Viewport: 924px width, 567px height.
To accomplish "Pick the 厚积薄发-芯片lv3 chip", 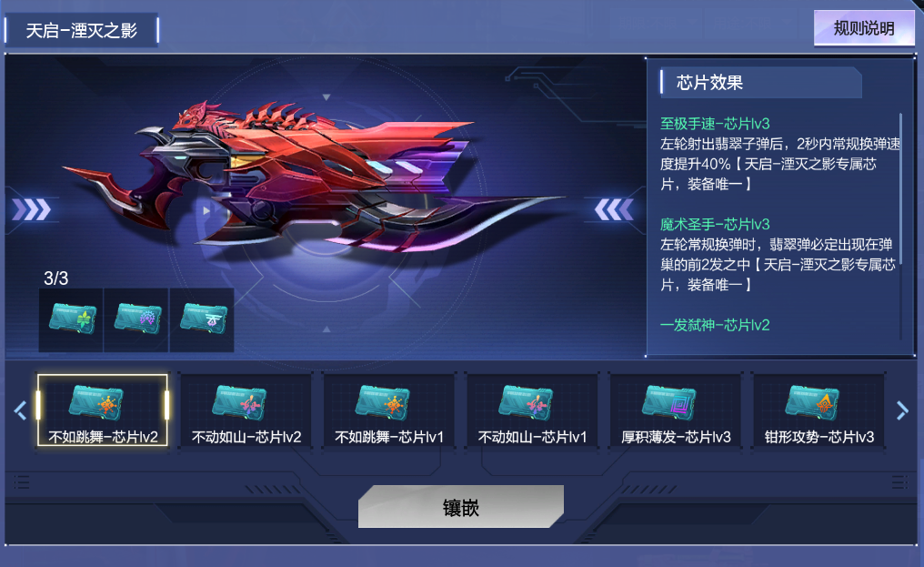I will click(676, 410).
